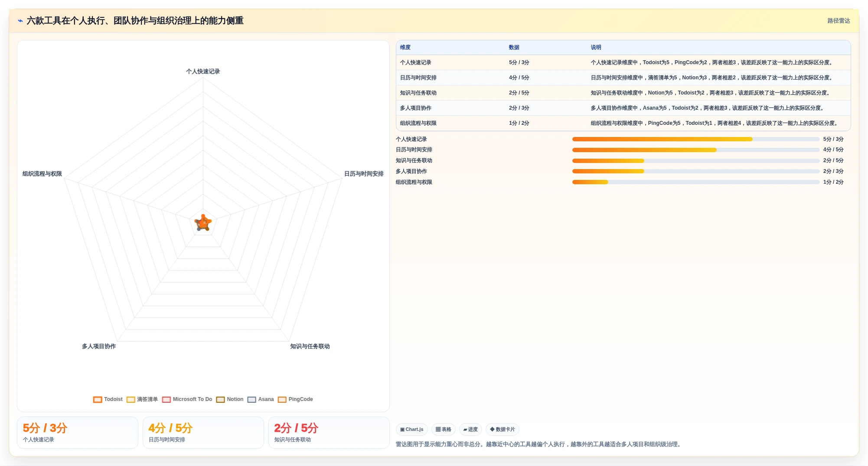Open the 2分 / 5分 data card
The image size is (868, 466).
click(x=329, y=433)
